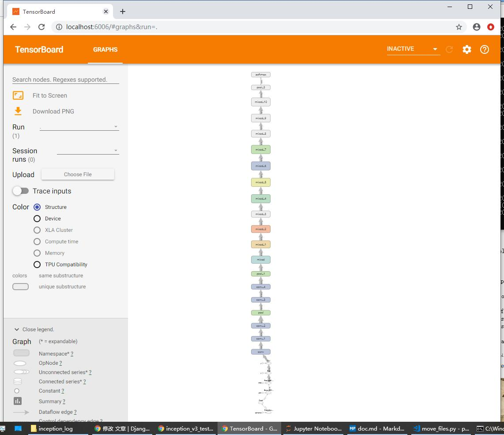Image resolution: width=504 pixels, height=435 pixels.
Task: Click the Namespace legend icon
Action: pyautogui.click(x=21, y=353)
